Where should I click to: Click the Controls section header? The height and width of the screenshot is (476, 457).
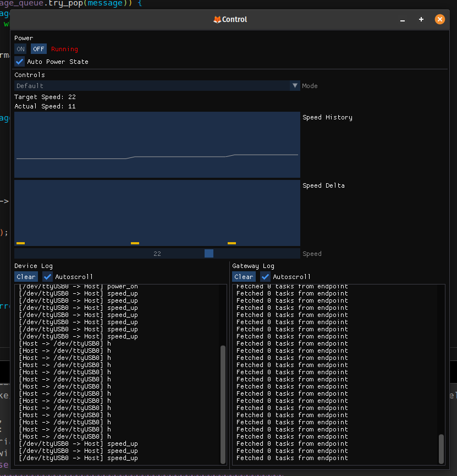pyautogui.click(x=30, y=75)
